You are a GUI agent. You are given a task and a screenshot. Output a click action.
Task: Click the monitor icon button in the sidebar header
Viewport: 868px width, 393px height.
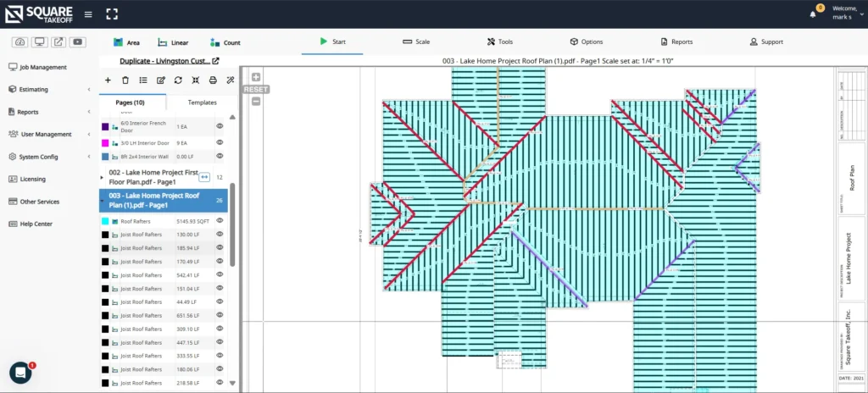[39, 42]
